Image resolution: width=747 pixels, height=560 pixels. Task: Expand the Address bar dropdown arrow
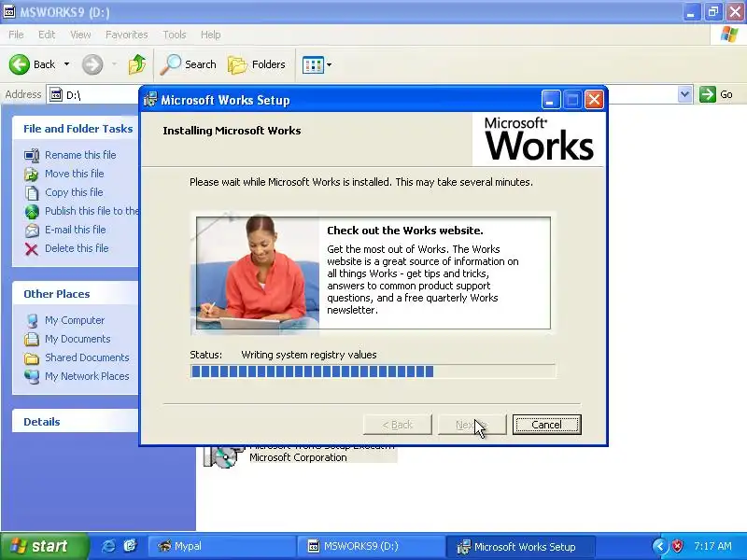(x=684, y=94)
